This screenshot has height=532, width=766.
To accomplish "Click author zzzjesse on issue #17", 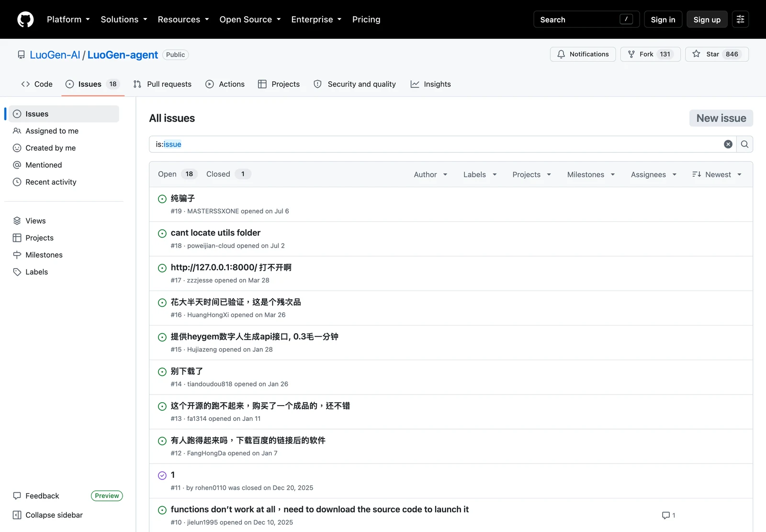I will (200, 281).
